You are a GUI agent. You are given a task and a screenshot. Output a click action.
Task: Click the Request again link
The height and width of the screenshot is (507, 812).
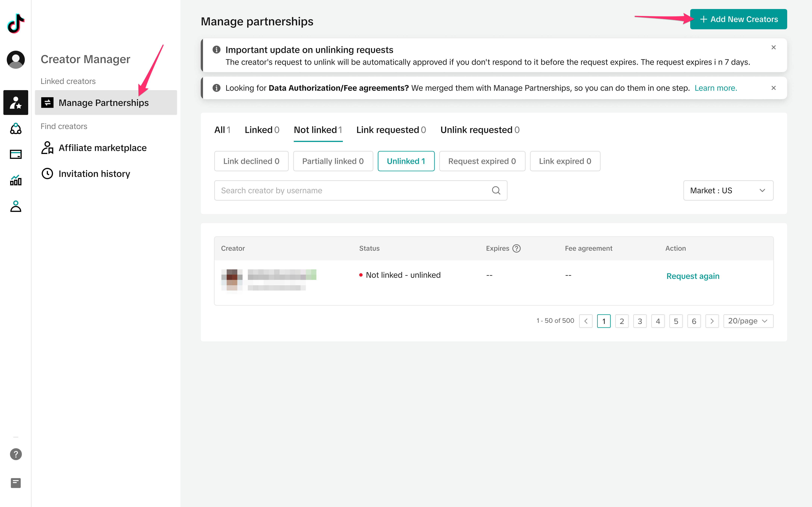coord(693,276)
